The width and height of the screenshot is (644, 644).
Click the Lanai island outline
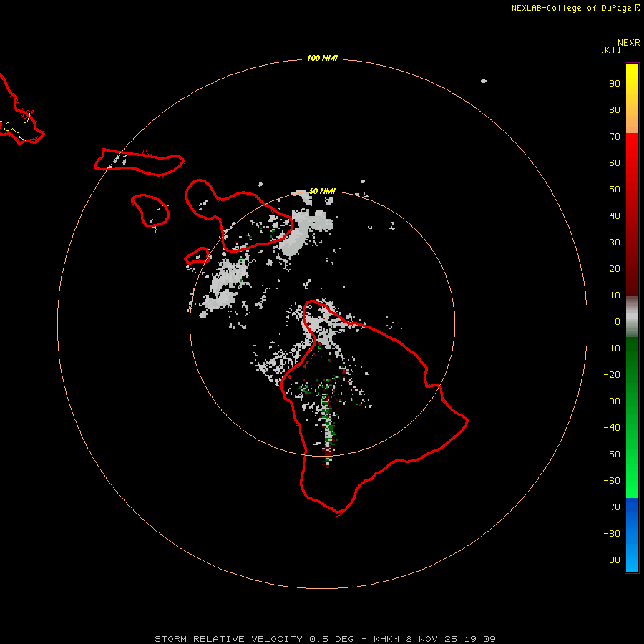(150, 210)
